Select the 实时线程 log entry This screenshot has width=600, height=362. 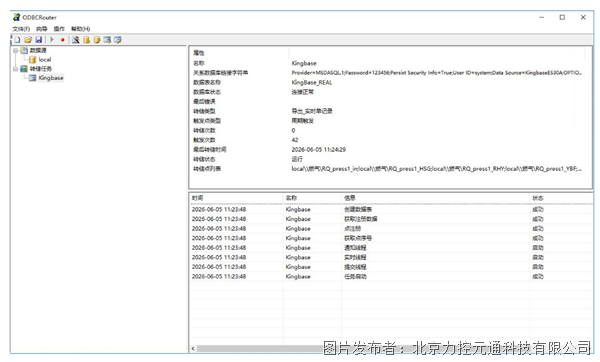(x=355, y=257)
